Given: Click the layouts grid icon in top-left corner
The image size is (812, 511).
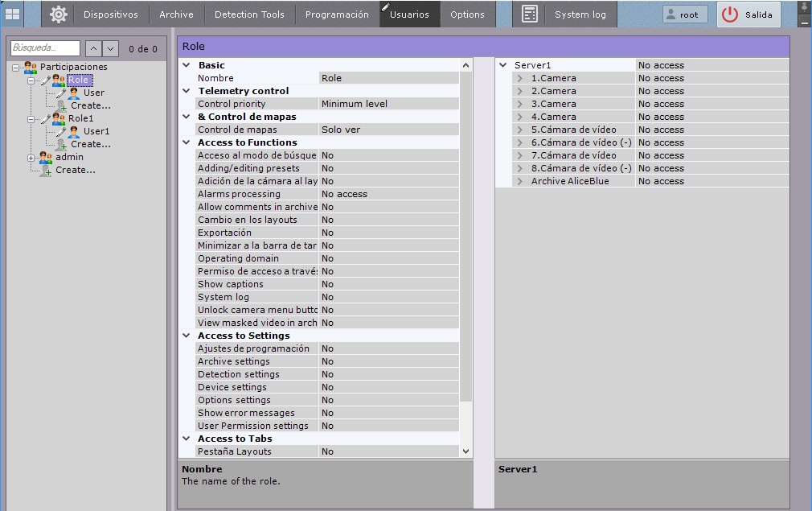Looking at the screenshot, I should [x=13, y=14].
